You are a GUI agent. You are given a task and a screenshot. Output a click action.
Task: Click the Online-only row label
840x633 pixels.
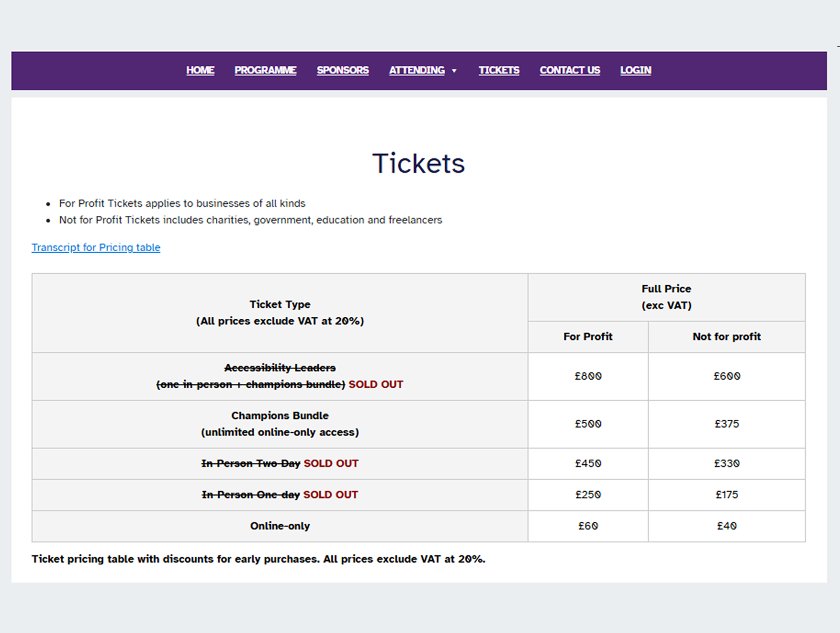280,526
